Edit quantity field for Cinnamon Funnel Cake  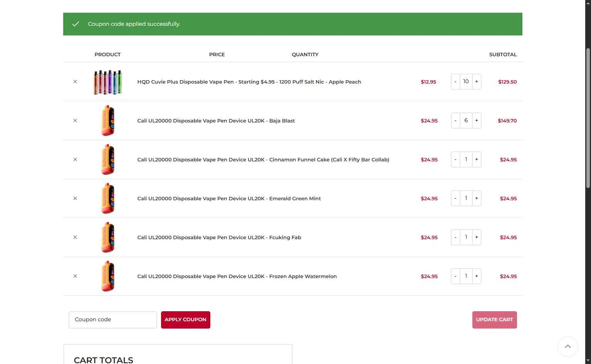[x=466, y=159]
